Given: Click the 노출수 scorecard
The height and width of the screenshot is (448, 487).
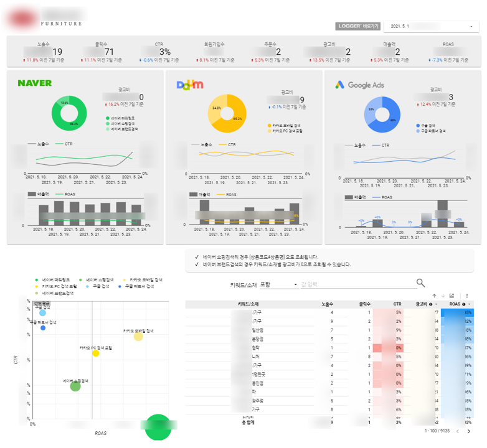Looking at the screenshot, I should 44,52.
